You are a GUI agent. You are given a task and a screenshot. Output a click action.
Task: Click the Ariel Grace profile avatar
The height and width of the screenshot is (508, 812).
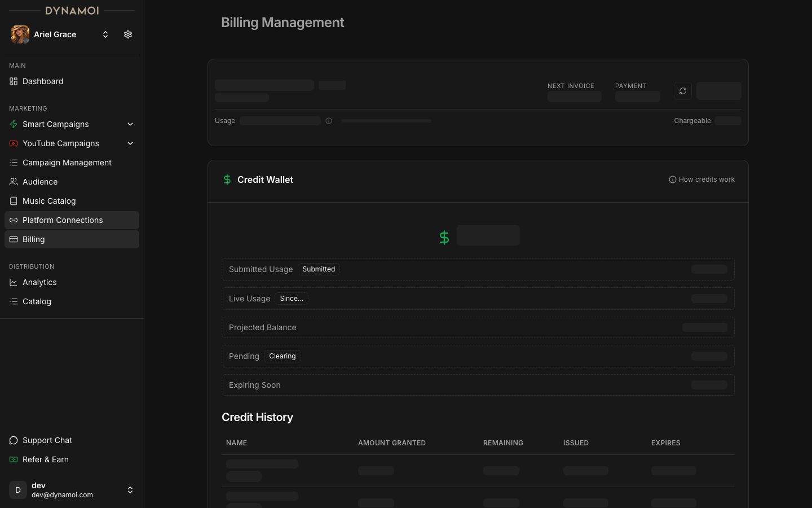point(20,34)
